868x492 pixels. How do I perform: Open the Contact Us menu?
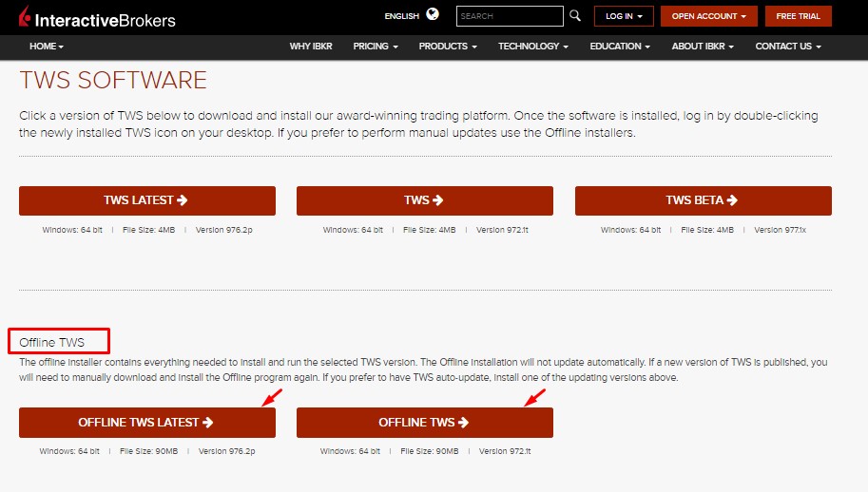(x=788, y=47)
